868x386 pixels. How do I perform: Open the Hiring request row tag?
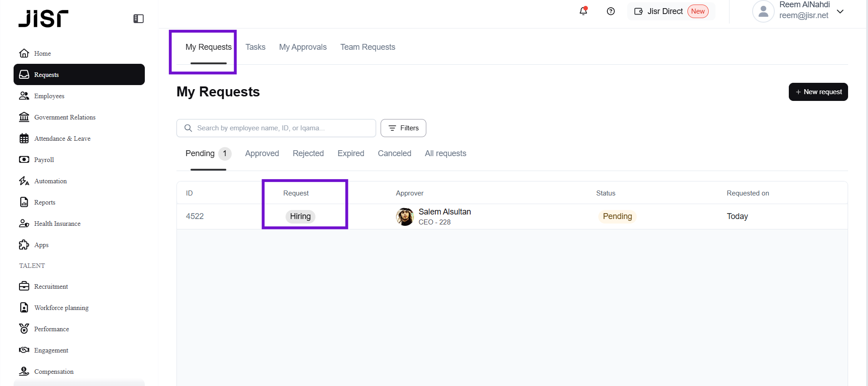click(300, 216)
